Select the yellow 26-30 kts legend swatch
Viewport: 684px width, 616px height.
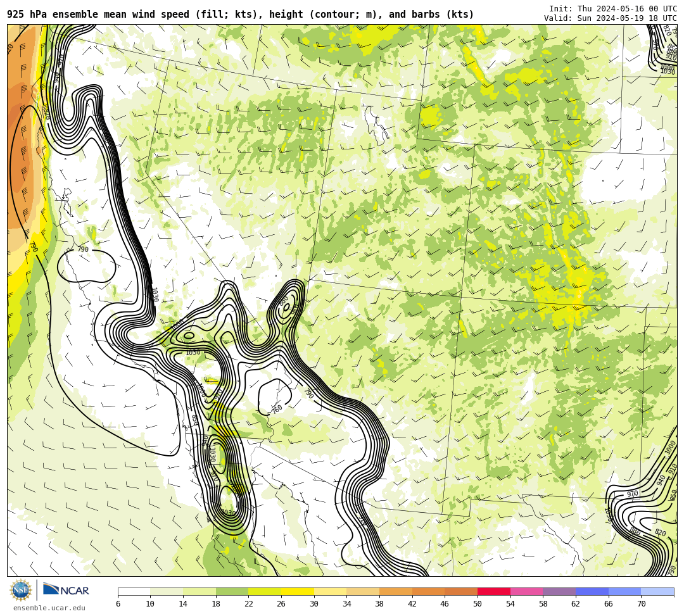(x=298, y=591)
